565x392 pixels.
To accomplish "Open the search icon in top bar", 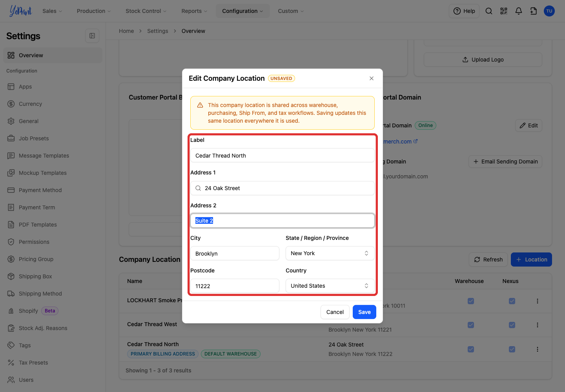I will pyautogui.click(x=489, y=11).
